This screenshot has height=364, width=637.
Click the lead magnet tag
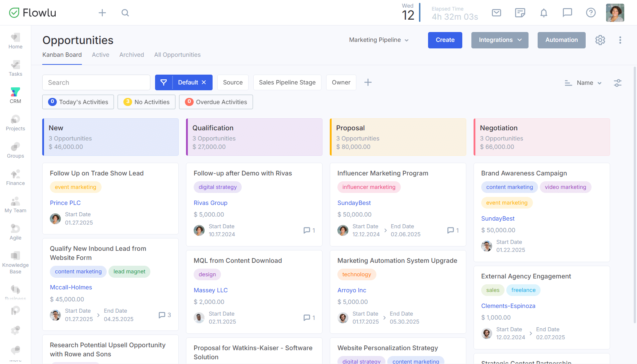click(x=129, y=272)
